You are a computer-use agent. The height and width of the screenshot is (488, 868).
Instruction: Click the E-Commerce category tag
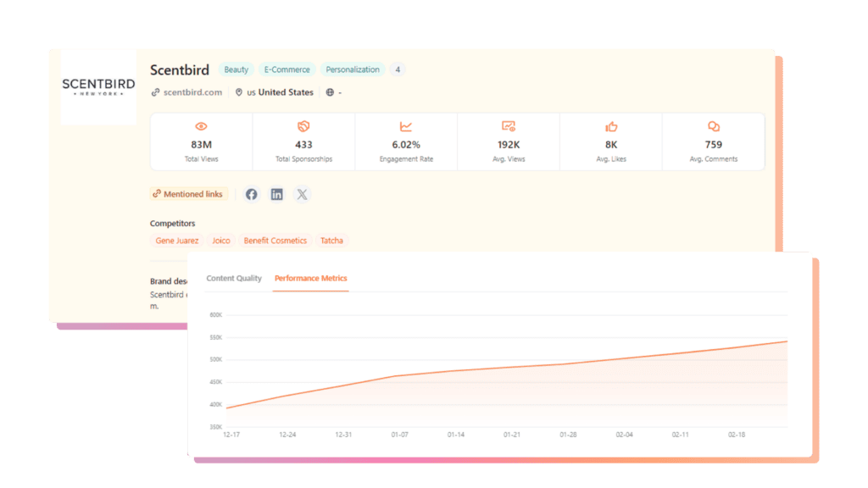[288, 69]
